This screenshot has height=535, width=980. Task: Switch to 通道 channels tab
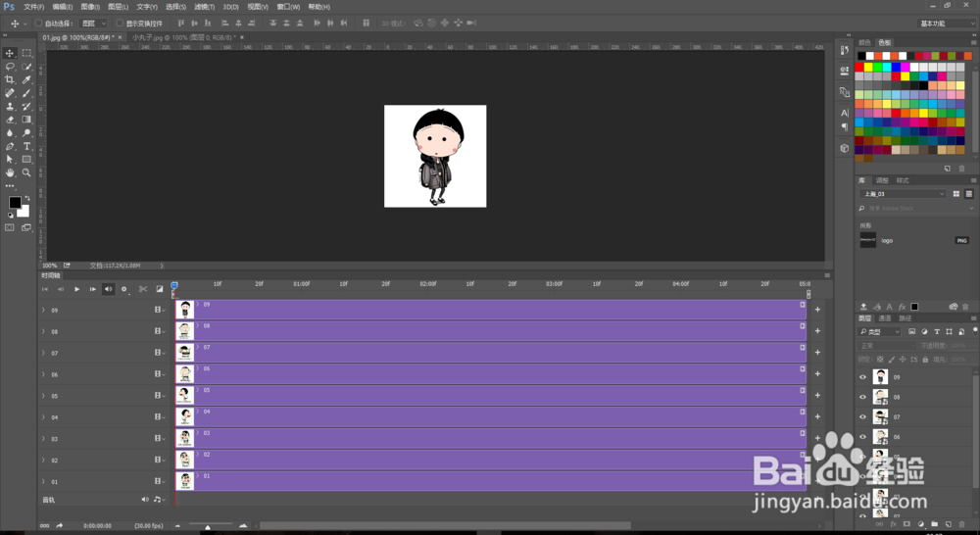pos(885,318)
